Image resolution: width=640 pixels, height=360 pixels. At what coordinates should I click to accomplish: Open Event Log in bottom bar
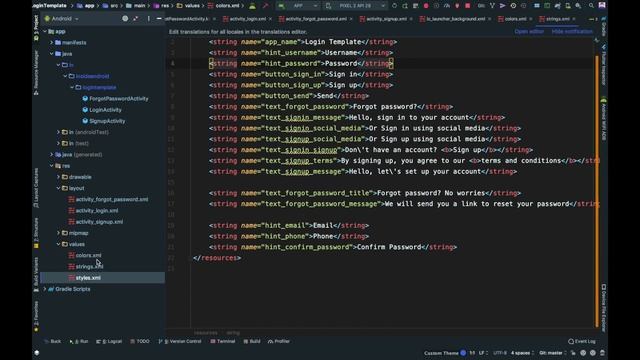[582, 341]
